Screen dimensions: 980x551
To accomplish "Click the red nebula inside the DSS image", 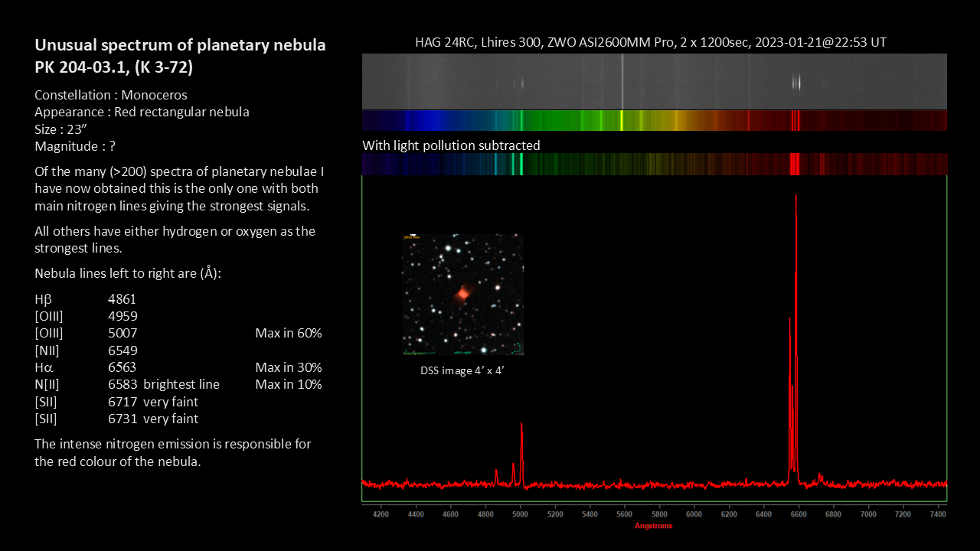I will pos(462,294).
